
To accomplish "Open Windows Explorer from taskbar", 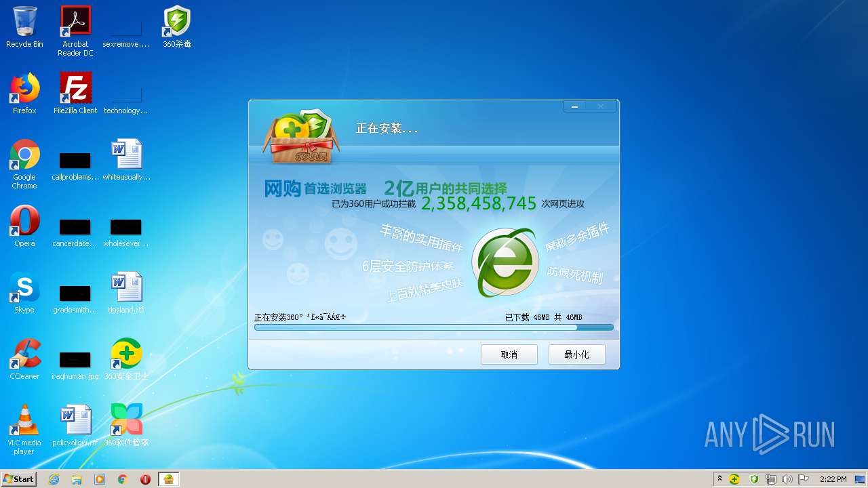I will [77, 479].
